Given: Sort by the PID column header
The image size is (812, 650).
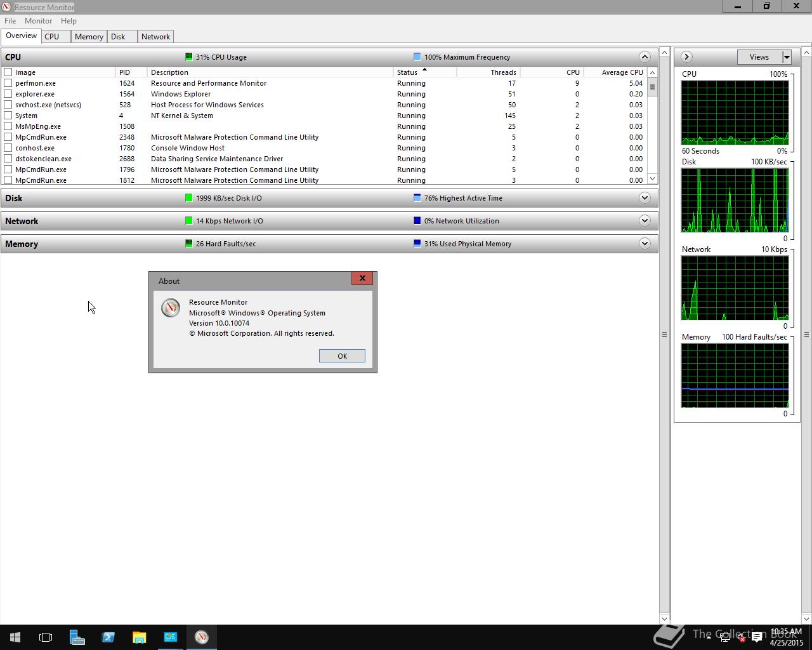Looking at the screenshot, I should pyautogui.click(x=131, y=72).
